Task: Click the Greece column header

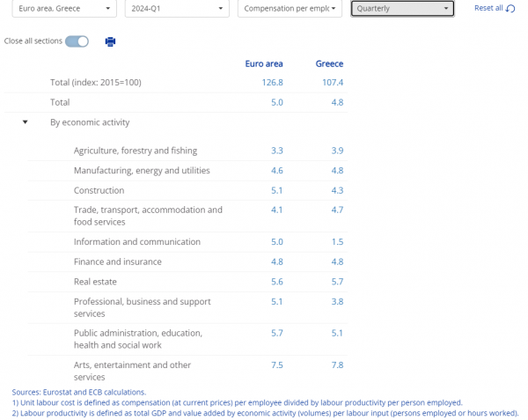Action: 329,63
